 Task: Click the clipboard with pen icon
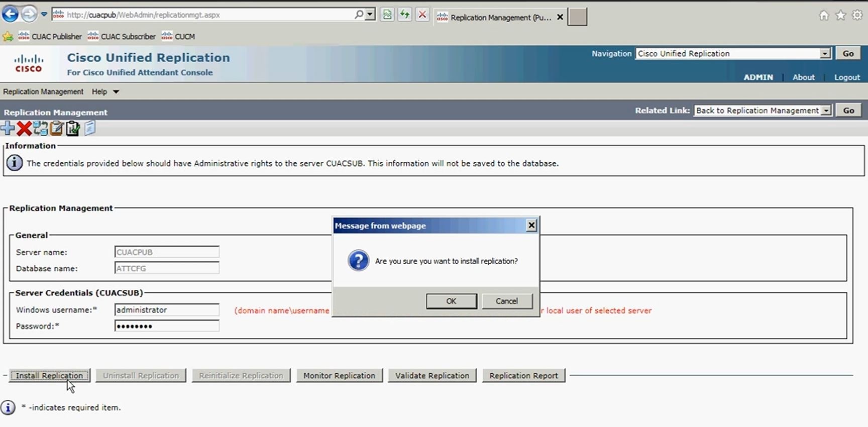57,129
